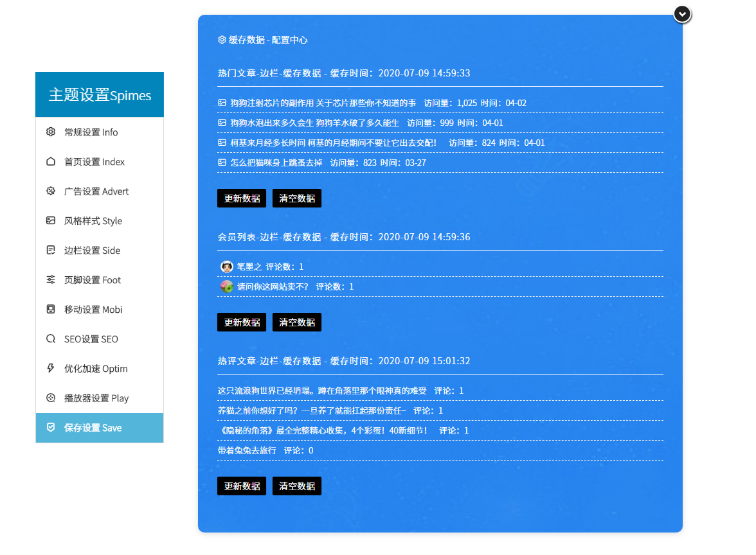Click the home icon beside 首页设置 Index

tap(51, 161)
